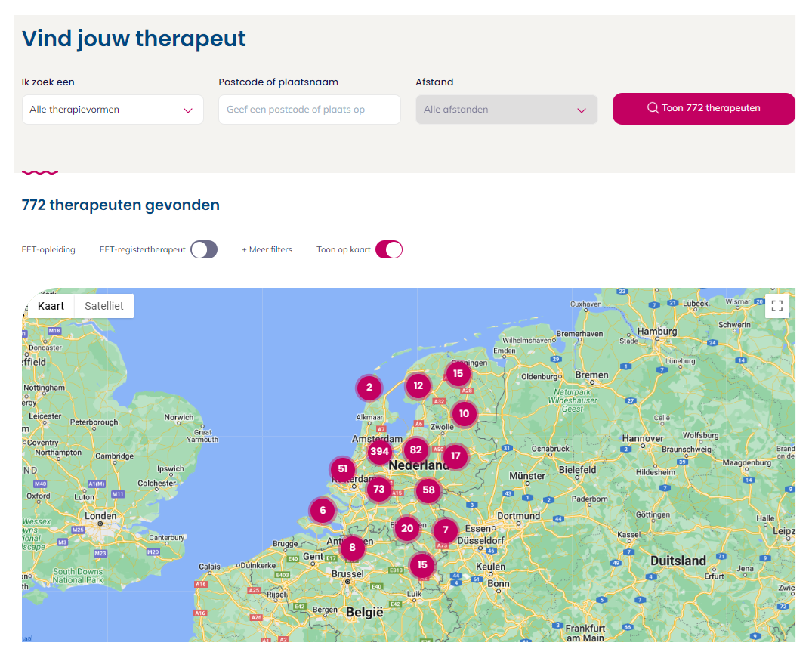Click the cluster marker labeled 6
Screen dimensions: 812x655
point(323,510)
